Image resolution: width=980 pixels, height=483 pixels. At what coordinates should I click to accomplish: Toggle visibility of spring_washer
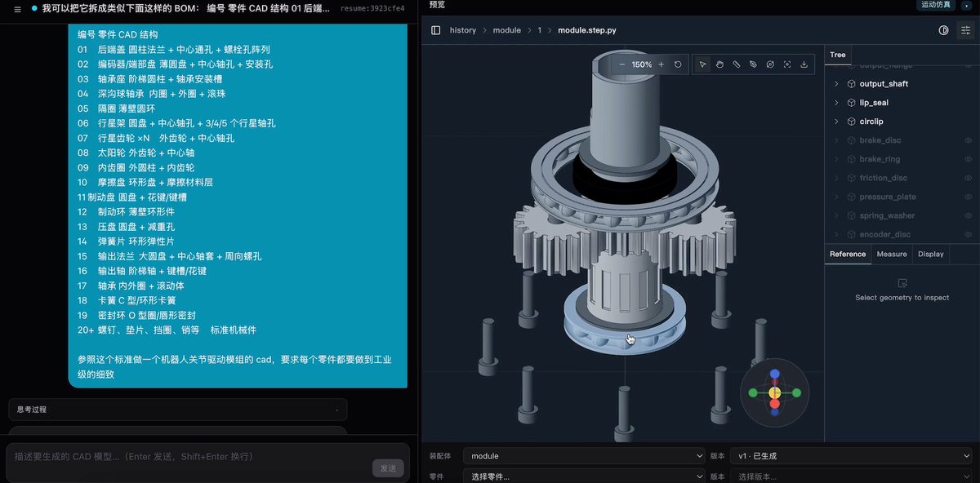coord(969,215)
